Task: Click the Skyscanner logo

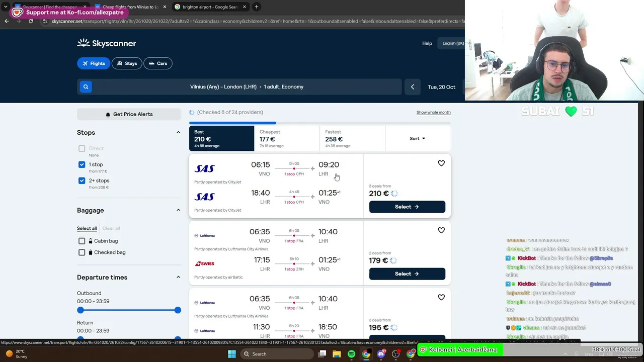Action: (107, 43)
